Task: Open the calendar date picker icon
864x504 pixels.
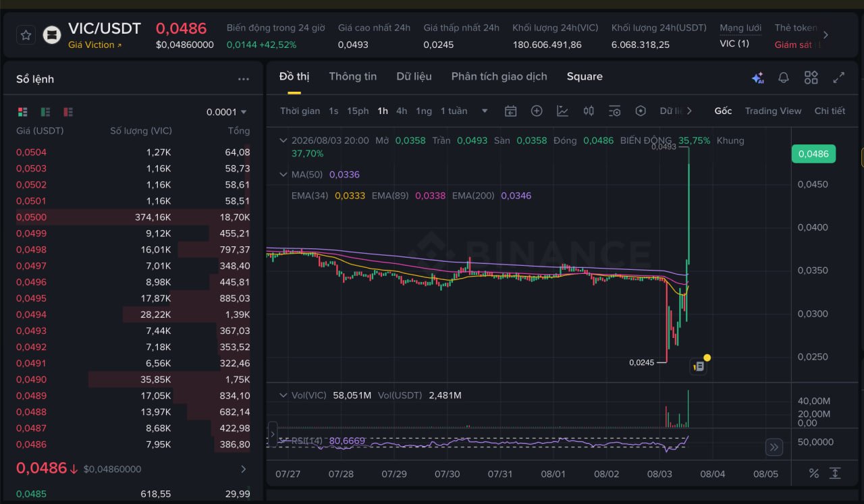Action: point(510,111)
